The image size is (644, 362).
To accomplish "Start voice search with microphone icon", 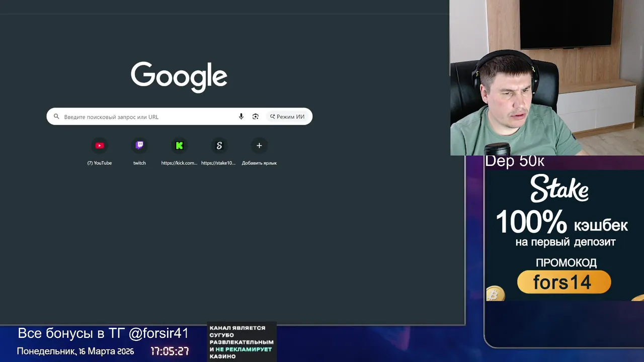I will click(x=241, y=117).
